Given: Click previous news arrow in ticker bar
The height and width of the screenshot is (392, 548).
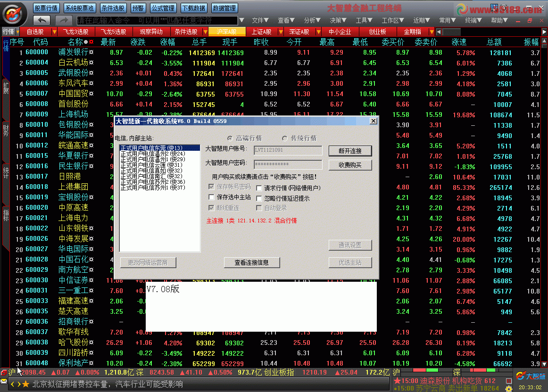Looking at the screenshot, I should tap(13, 384).
